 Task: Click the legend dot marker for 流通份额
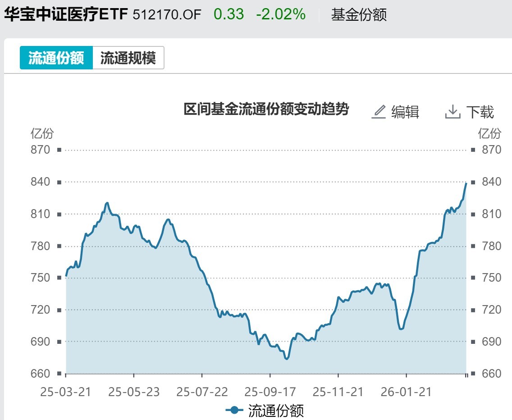[x=235, y=411]
